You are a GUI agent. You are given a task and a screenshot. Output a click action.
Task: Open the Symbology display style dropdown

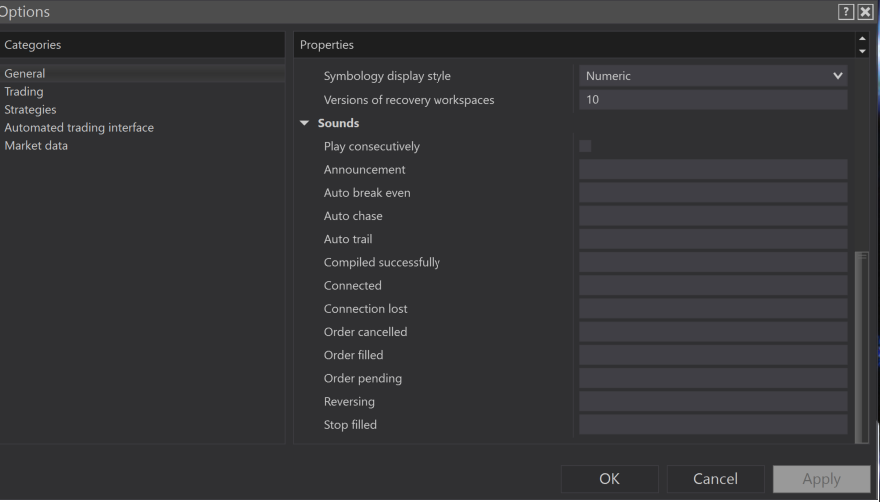(x=713, y=76)
